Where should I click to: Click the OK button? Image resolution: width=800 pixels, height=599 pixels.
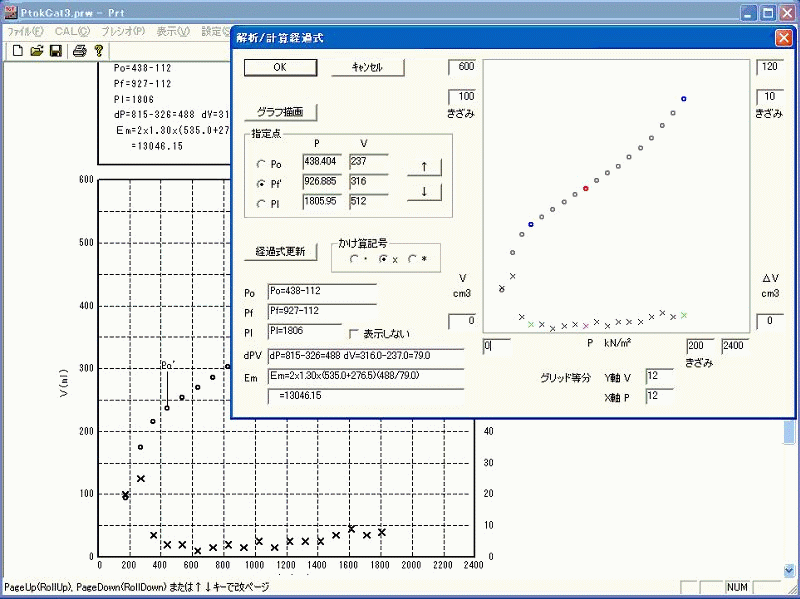coord(280,67)
